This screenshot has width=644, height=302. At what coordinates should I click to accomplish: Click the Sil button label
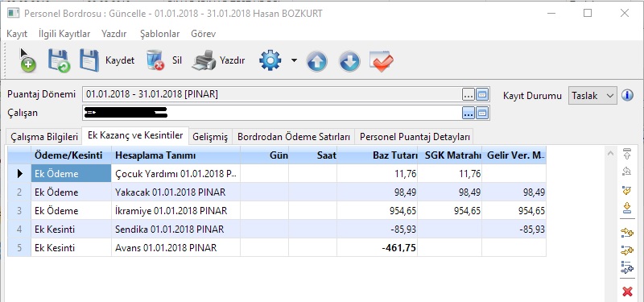177,60
